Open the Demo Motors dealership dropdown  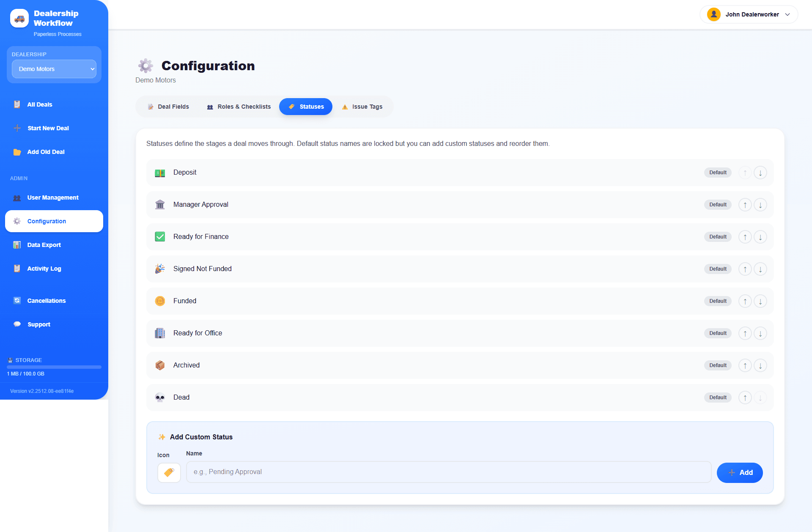point(54,69)
